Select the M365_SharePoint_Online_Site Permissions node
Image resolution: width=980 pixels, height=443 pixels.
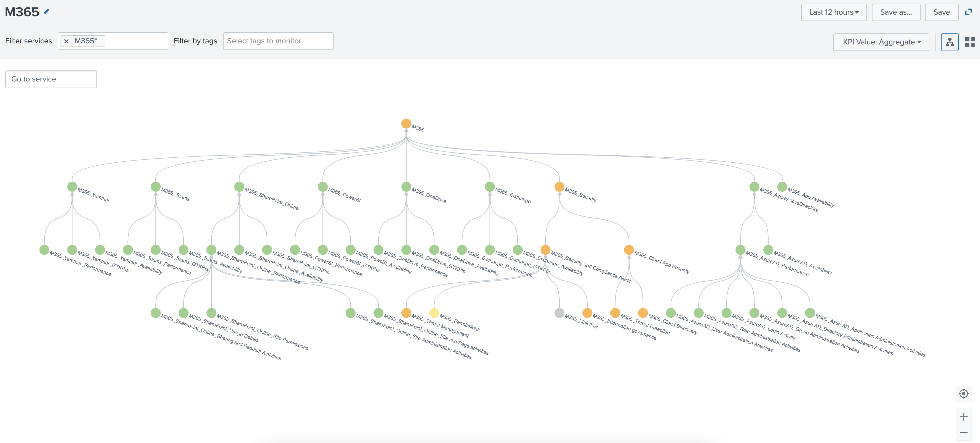click(x=211, y=313)
